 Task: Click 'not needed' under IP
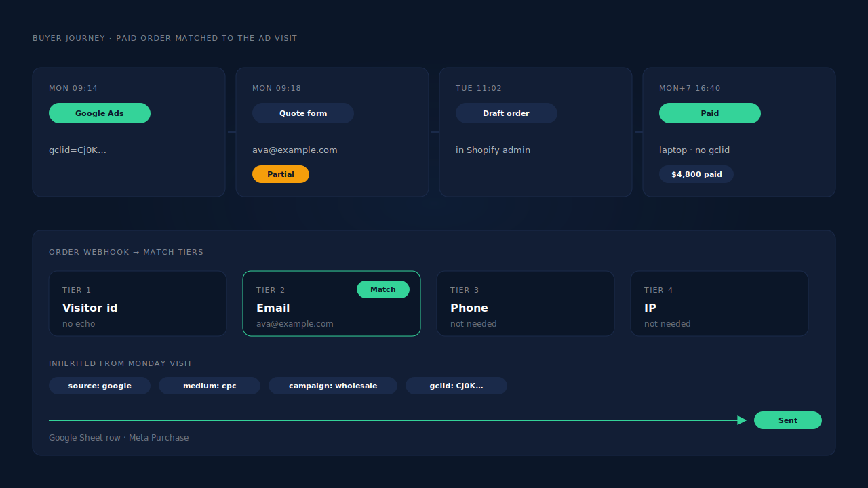[x=667, y=324]
